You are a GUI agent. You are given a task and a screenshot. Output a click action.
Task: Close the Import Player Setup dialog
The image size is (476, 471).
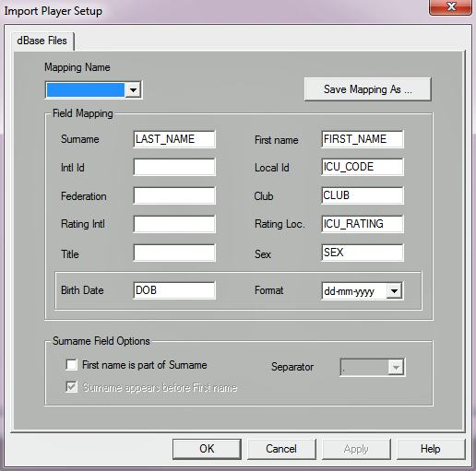(450, 6)
